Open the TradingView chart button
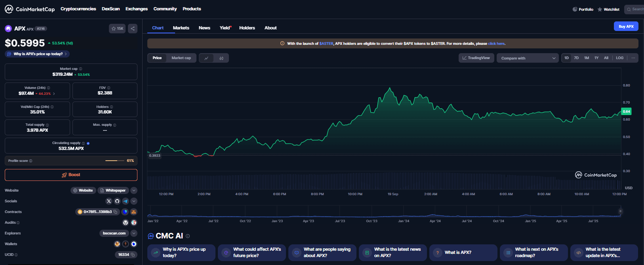 pos(476,58)
